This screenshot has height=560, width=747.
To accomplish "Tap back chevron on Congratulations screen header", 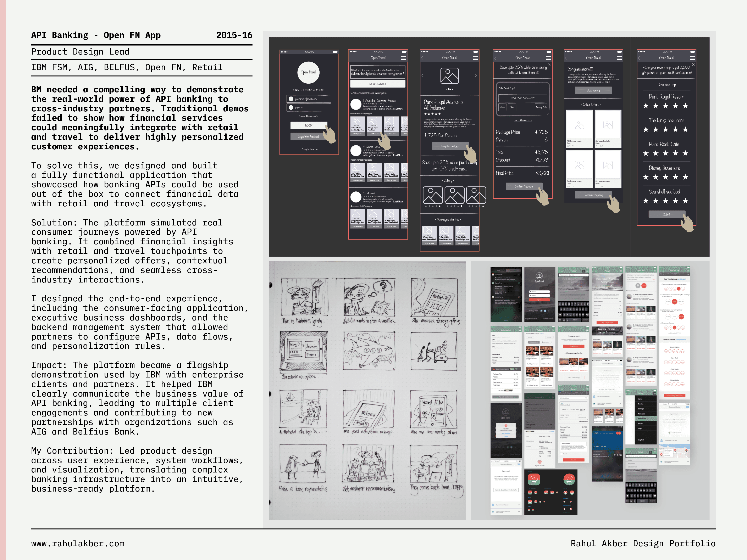I will 566,58.
